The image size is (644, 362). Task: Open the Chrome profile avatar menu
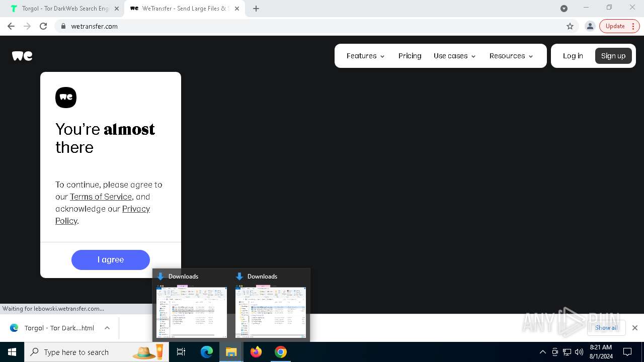(590, 26)
